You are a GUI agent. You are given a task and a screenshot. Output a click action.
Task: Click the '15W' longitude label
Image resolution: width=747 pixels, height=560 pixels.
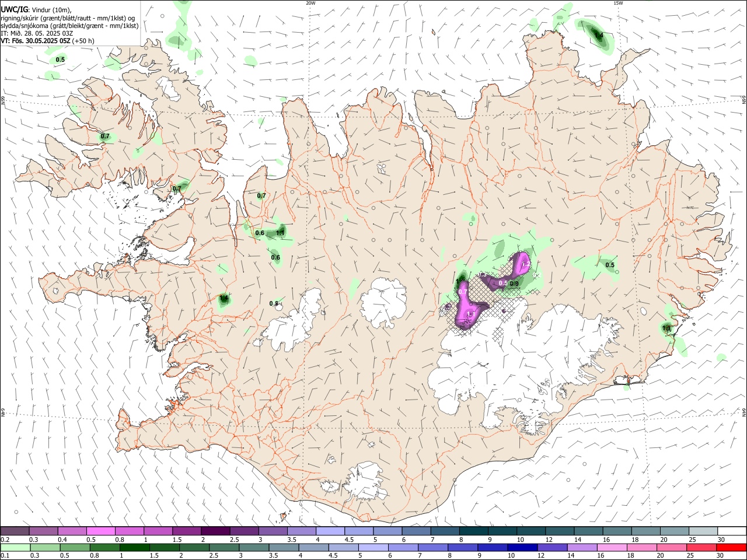(x=618, y=3)
